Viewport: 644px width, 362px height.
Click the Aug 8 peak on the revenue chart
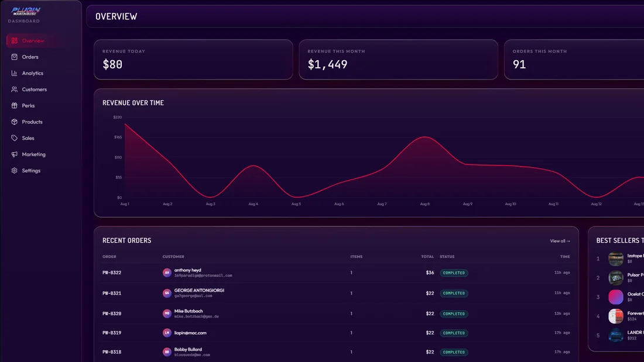pyautogui.click(x=424, y=137)
